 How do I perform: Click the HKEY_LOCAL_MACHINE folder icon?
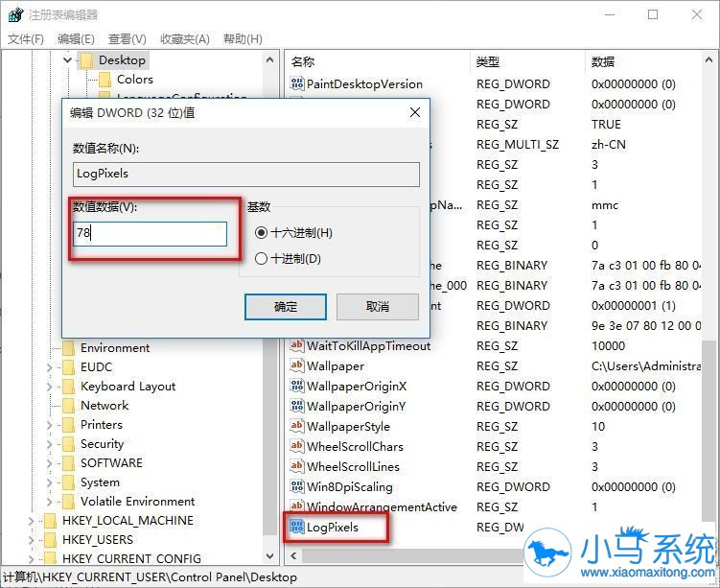click(50, 521)
